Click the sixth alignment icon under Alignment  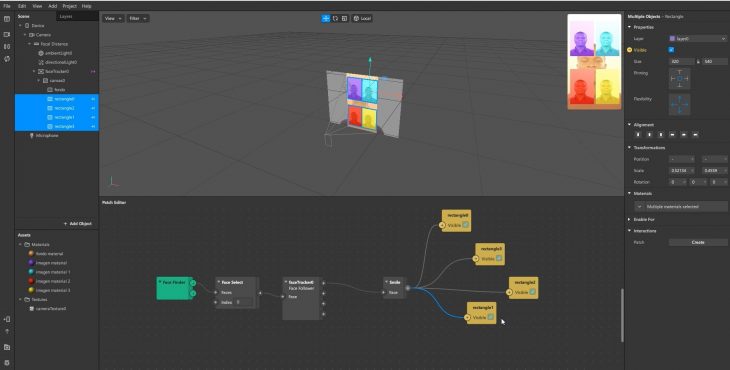[696, 135]
